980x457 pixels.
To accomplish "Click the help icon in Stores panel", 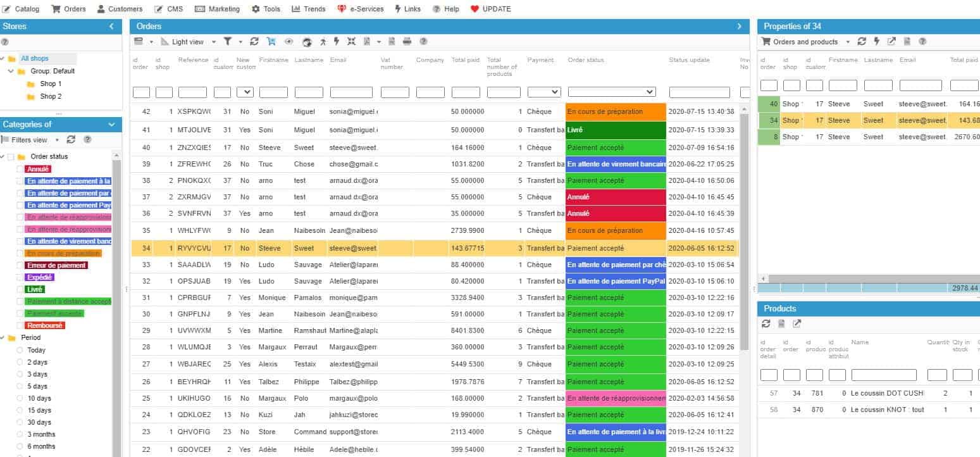I will coord(5,42).
